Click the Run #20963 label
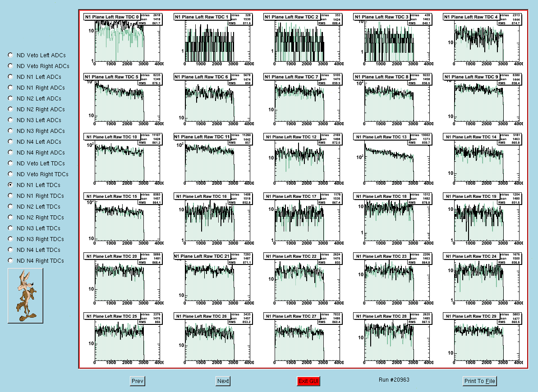The width and height of the screenshot is (538, 392). (x=394, y=380)
